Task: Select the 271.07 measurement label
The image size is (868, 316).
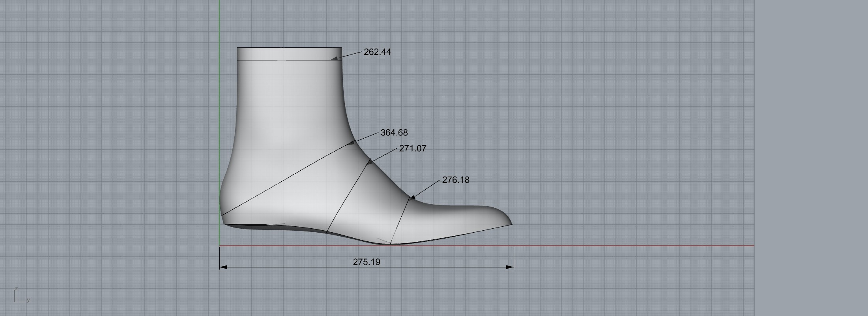Action: 412,149
